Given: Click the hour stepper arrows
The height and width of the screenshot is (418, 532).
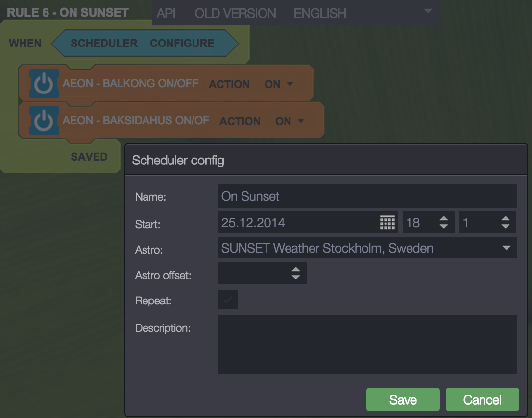Looking at the screenshot, I should [x=443, y=223].
